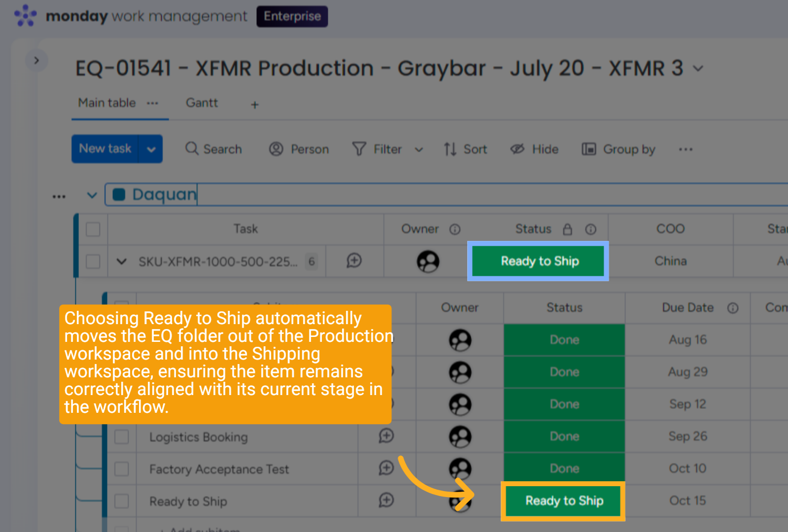Open the Sort tool
788x532 pixels.
tap(465, 149)
